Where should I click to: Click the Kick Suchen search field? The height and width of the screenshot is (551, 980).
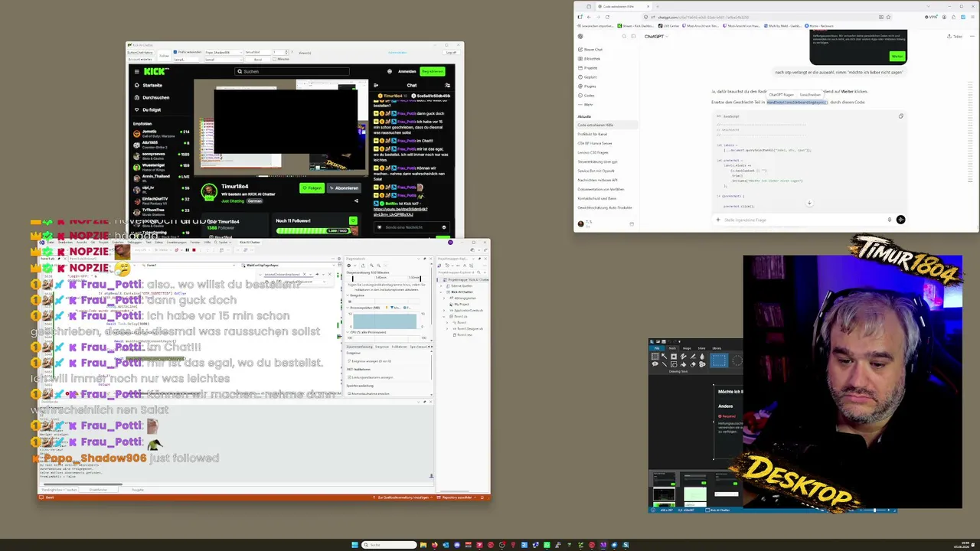pyautogui.click(x=292, y=71)
